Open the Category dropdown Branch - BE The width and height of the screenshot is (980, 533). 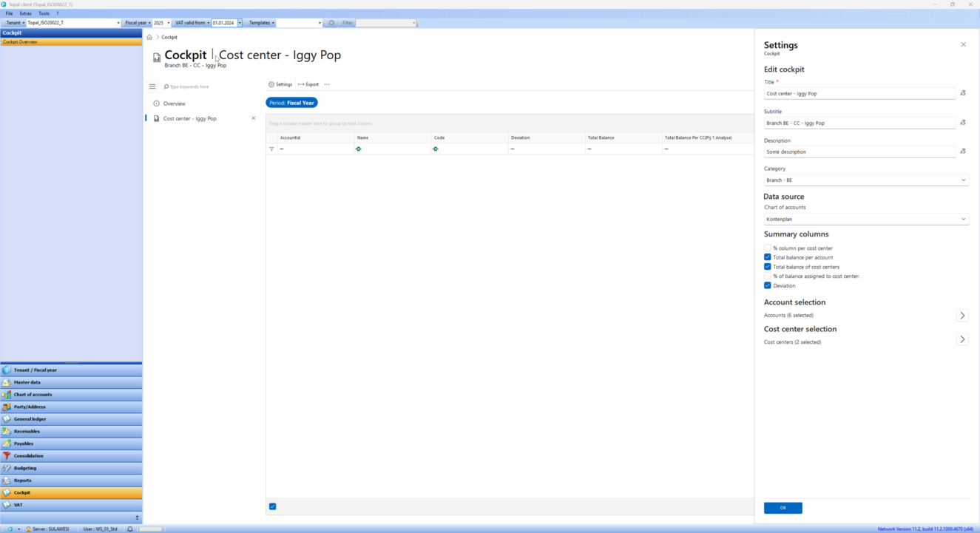point(865,180)
